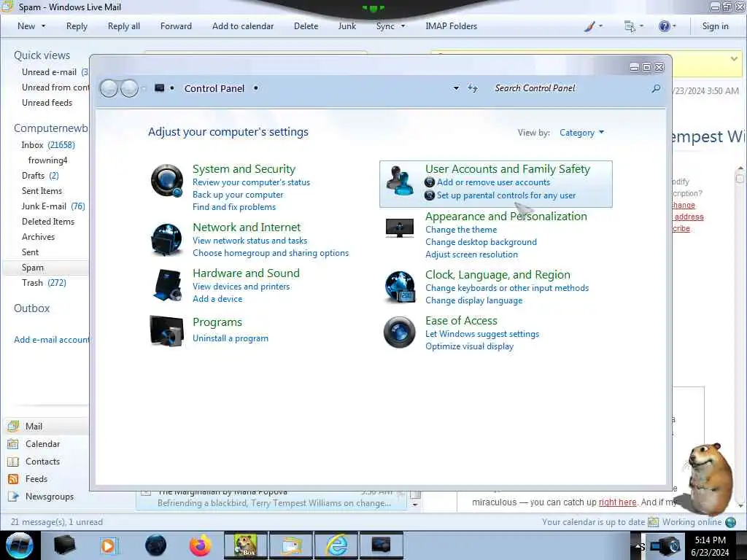The width and height of the screenshot is (747, 560).
Task: Open Calendar in the Mail sidebar
Action: (43, 444)
